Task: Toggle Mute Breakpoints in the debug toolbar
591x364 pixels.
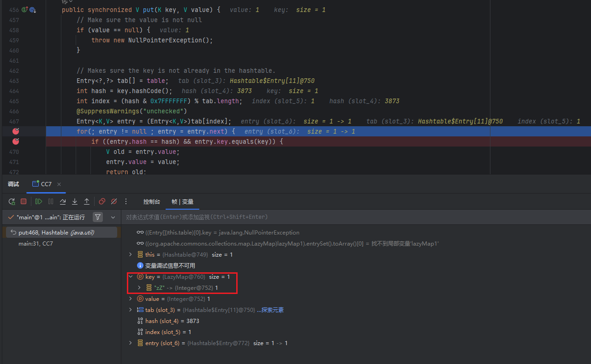Action: pos(114,201)
